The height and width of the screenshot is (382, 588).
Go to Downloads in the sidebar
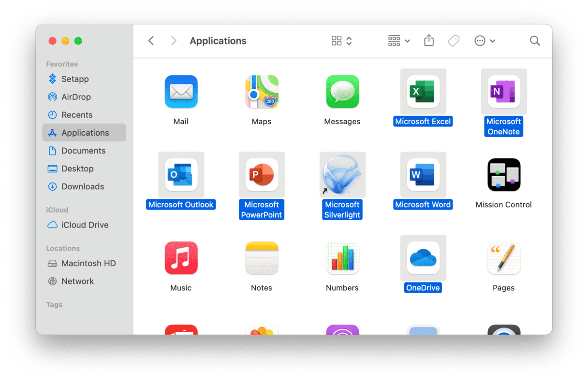pos(83,186)
